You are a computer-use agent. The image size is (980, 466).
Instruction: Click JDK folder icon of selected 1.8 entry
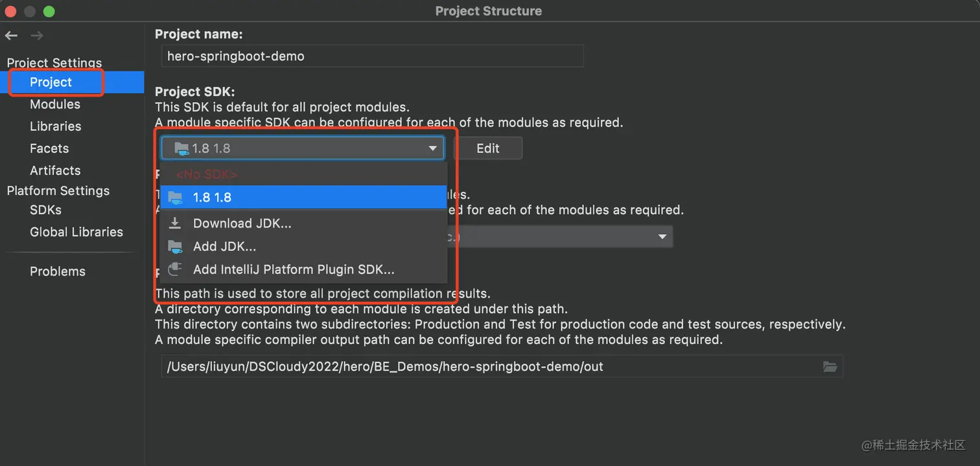(x=175, y=197)
